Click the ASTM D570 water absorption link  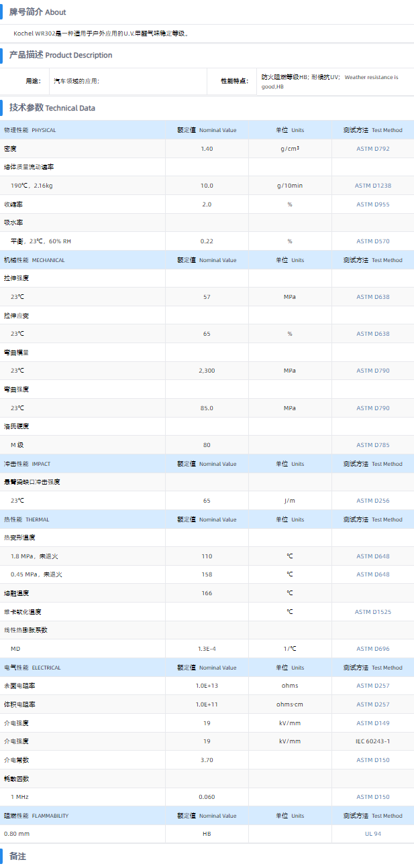(372, 241)
